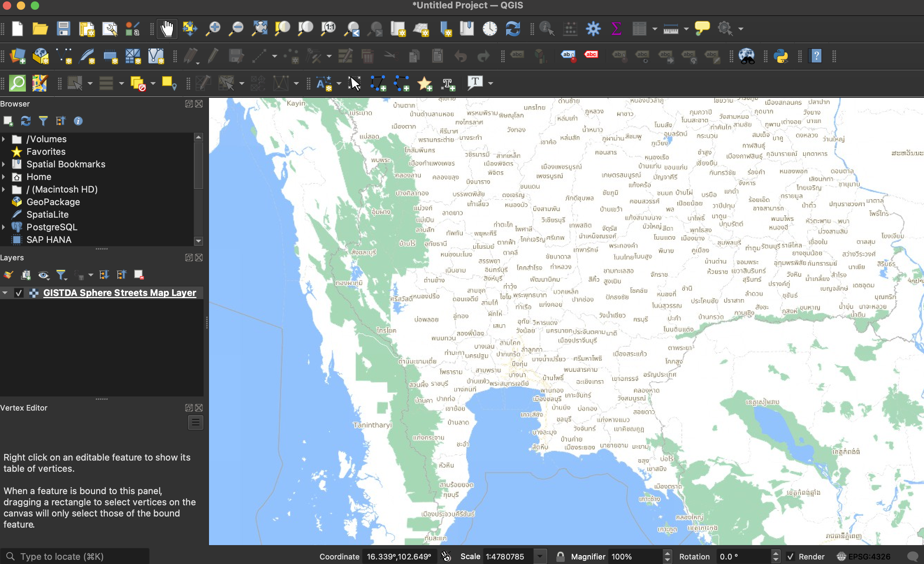This screenshot has width=924, height=564.
Task: Open the Python Console icon
Action: pyautogui.click(x=781, y=56)
